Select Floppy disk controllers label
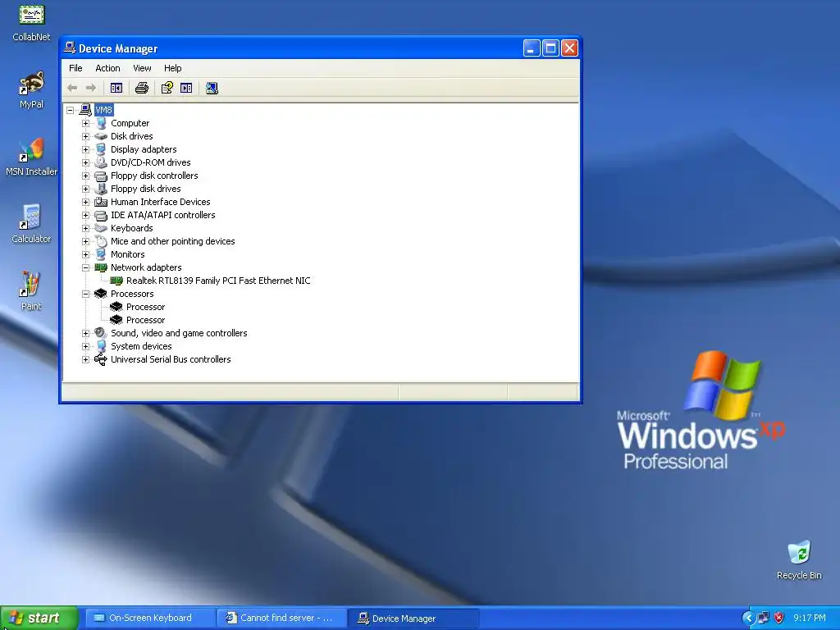The image size is (840, 630). click(154, 176)
